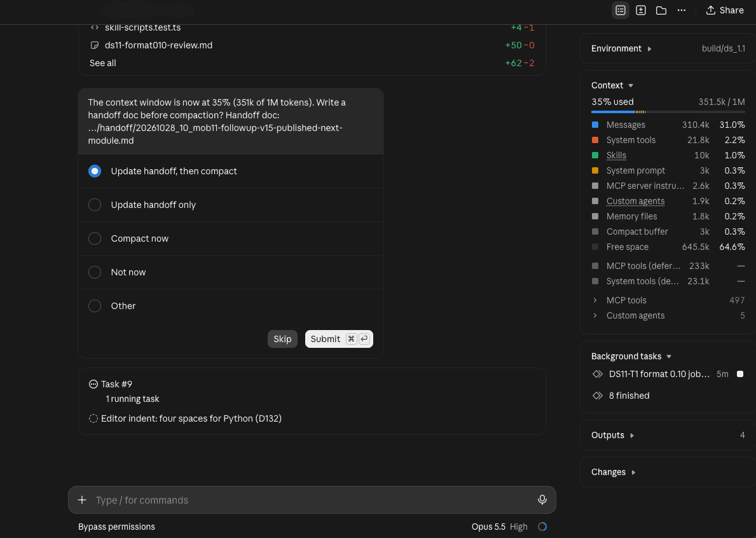Click the Memory files context row
756x538 pixels.
coord(668,216)
